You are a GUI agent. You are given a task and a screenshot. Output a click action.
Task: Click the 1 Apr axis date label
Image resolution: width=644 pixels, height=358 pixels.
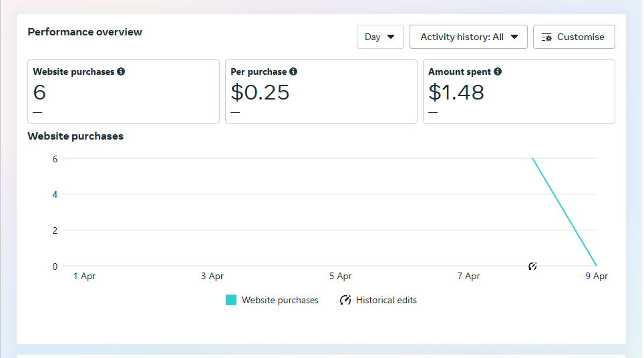click(x=84, y=276)
